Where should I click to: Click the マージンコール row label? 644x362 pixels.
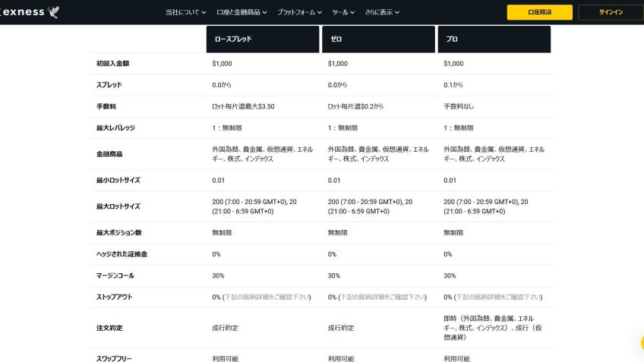[x=115, y=275]
